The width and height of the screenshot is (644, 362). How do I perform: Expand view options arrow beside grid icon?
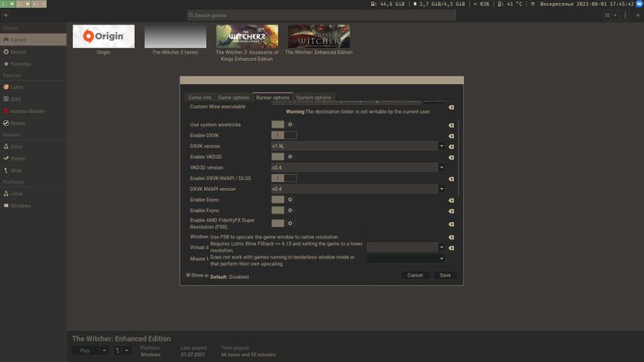[x=615, y=15]
